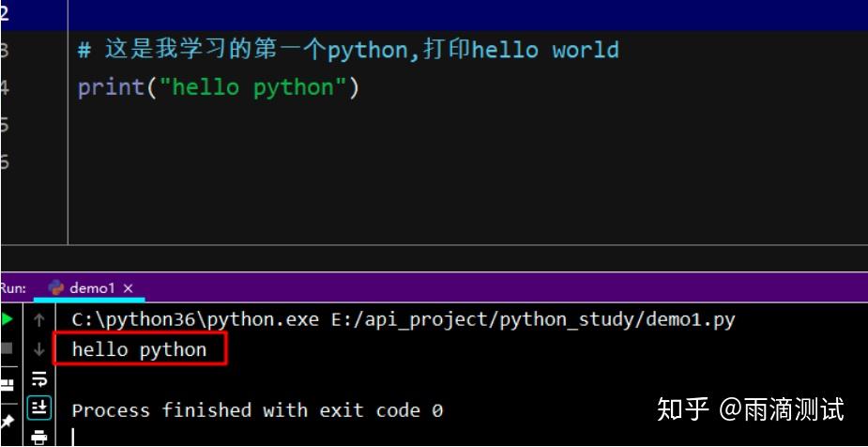Rerun demo1 with the green play icon
This screenshot has width=868, height=447.
coord(7,319)
